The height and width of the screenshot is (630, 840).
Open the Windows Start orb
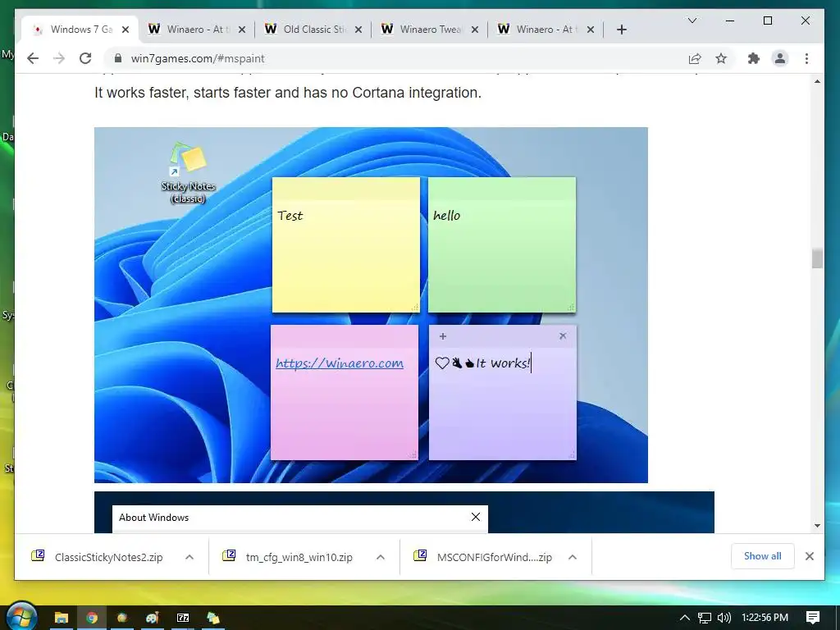point(22,617)
